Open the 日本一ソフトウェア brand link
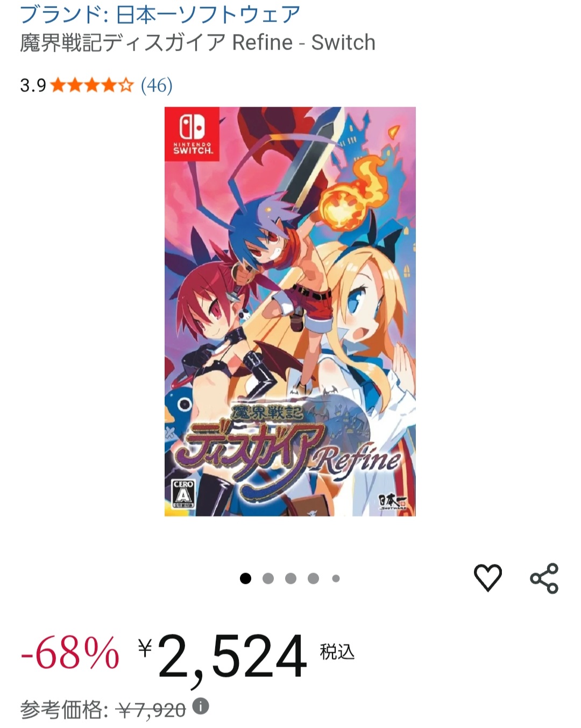The width and height of the screenshot is (581, 728). point(160,15)
